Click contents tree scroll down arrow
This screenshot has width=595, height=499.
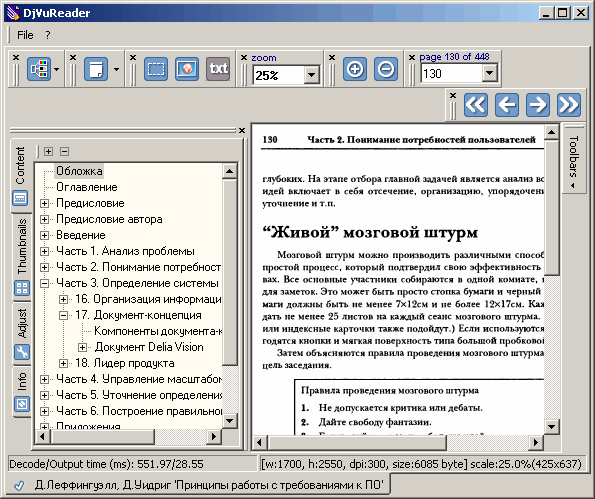click(229, 420)
